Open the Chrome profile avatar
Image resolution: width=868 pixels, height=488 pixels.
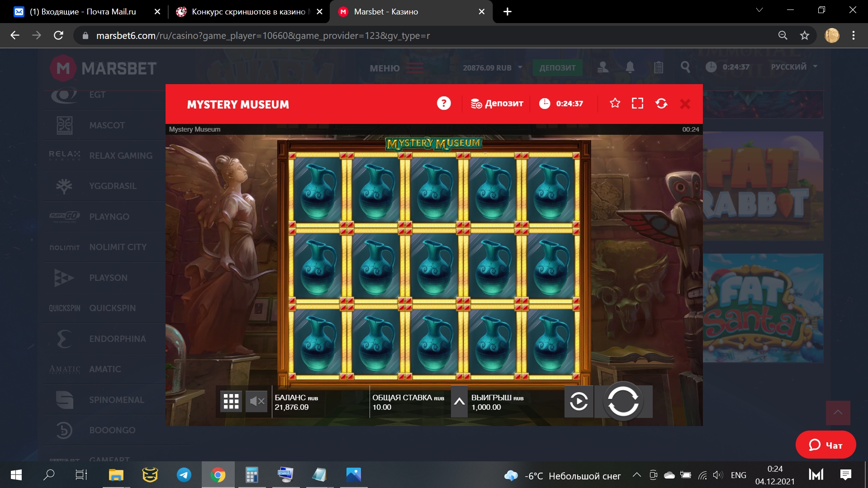pyautogui.click(x=831, y=35)
